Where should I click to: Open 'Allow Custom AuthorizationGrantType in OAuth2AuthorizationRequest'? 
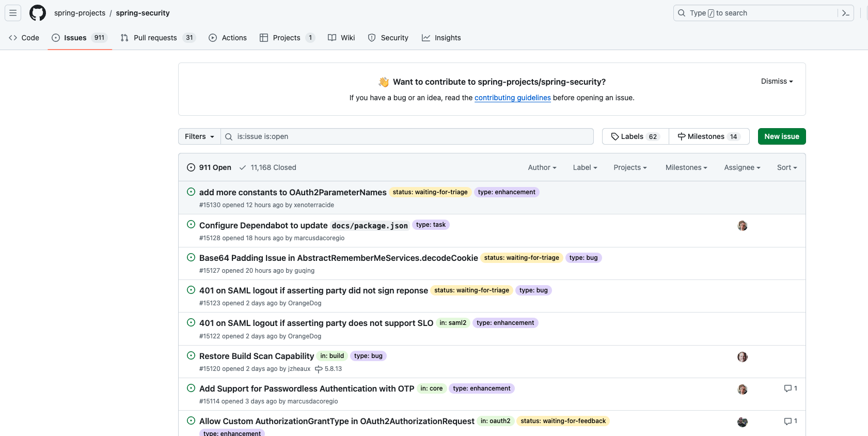pos(337,421)
